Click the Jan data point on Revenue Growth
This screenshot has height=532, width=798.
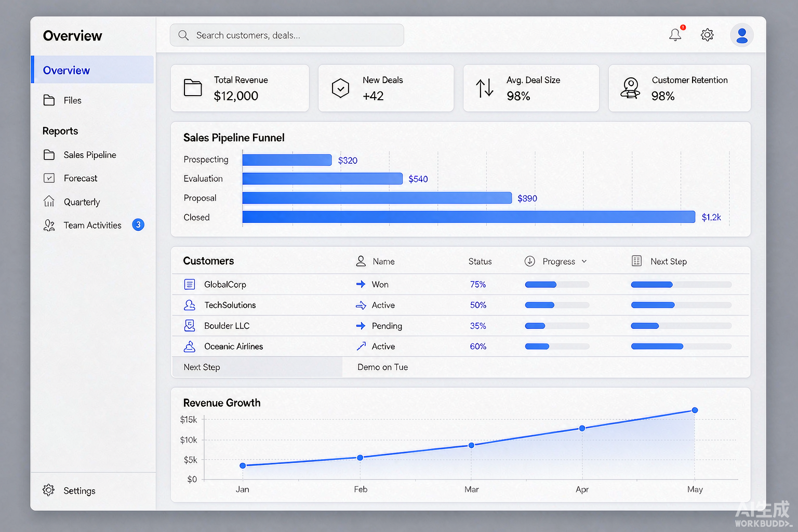coord(243,465)
